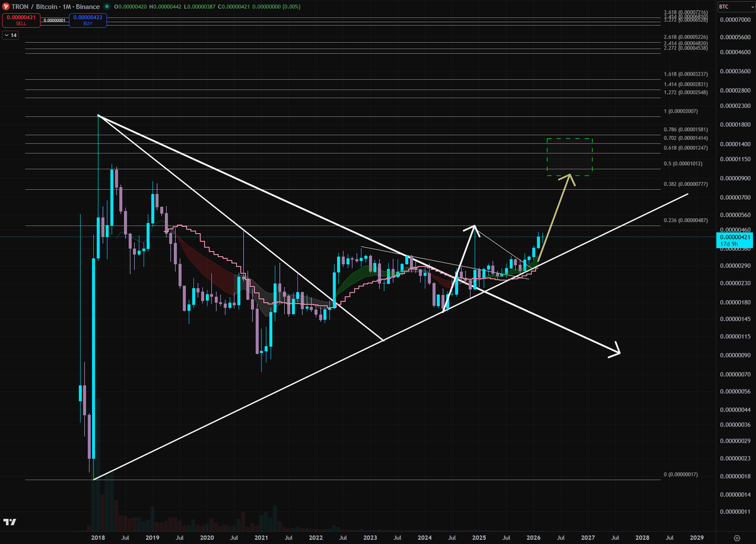Screen dimensions: 756x544
Task: Click 2018 on the time axis
Action: [x=98, y=538]
